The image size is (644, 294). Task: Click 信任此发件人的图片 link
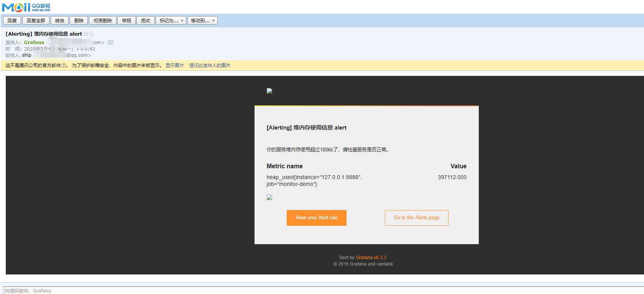coord(210,66)
